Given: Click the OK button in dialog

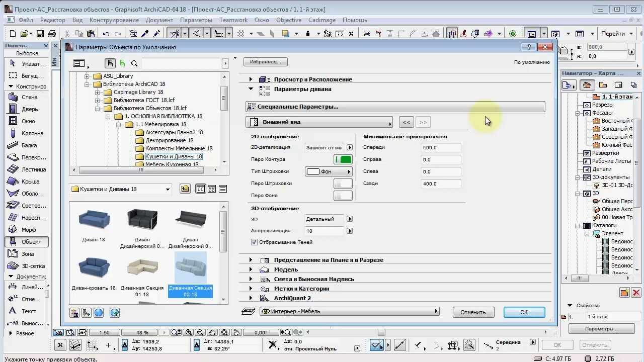Looking at the screenshot, I should [524, 312].
